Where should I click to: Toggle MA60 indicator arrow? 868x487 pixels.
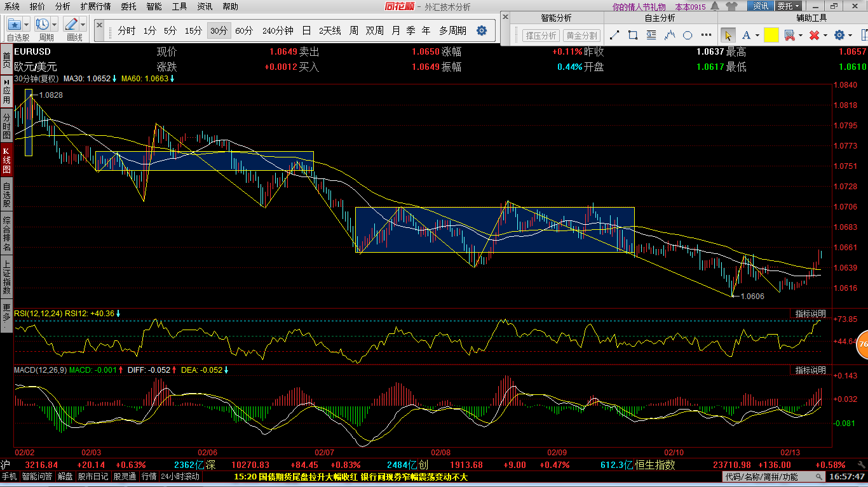[x=172, y=79]
